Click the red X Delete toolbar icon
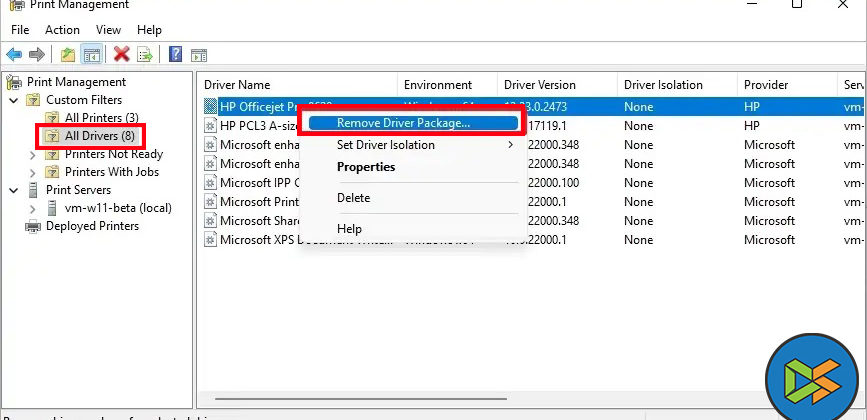 coord(122,54)
